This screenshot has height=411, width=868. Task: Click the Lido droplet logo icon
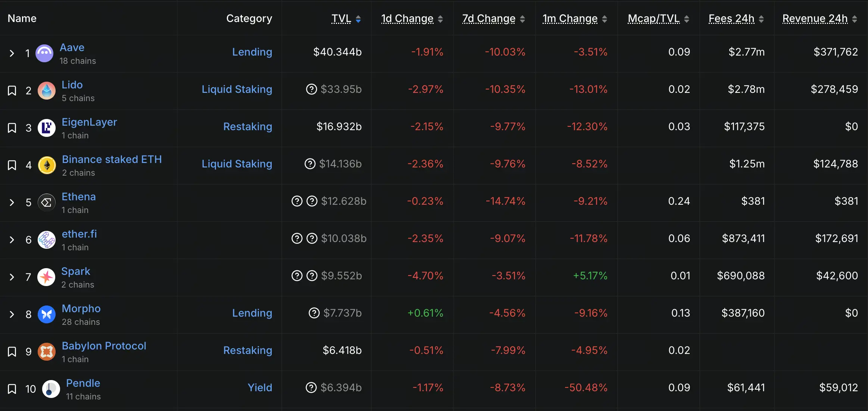pyautogui.click(x=47, y=91)
